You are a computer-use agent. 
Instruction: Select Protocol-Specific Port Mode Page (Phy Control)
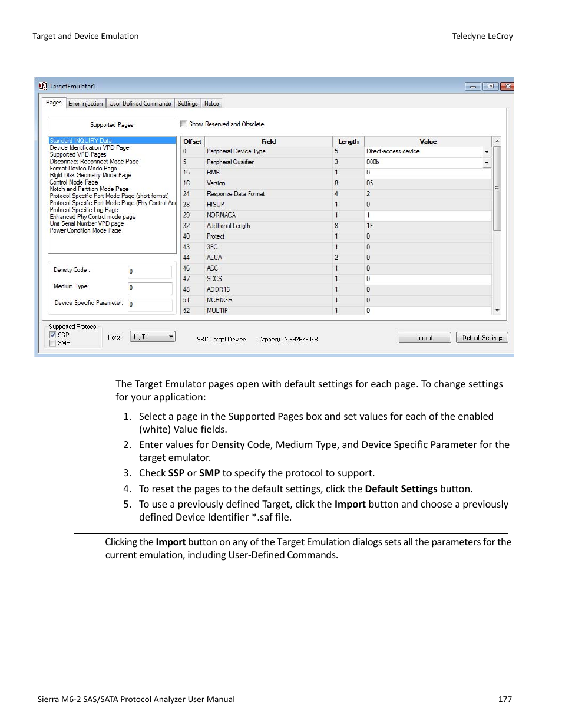pyautogui.click(x=113, y=203)
